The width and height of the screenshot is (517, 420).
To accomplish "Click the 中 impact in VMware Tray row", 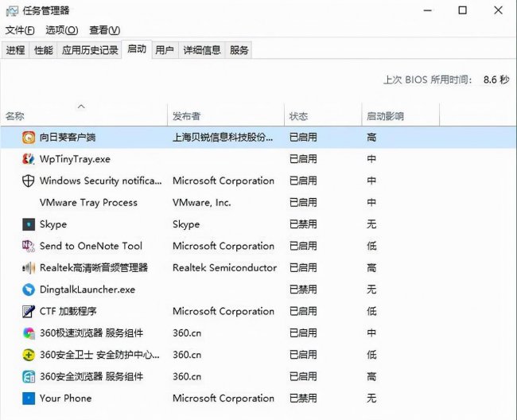I will [371, 202].
